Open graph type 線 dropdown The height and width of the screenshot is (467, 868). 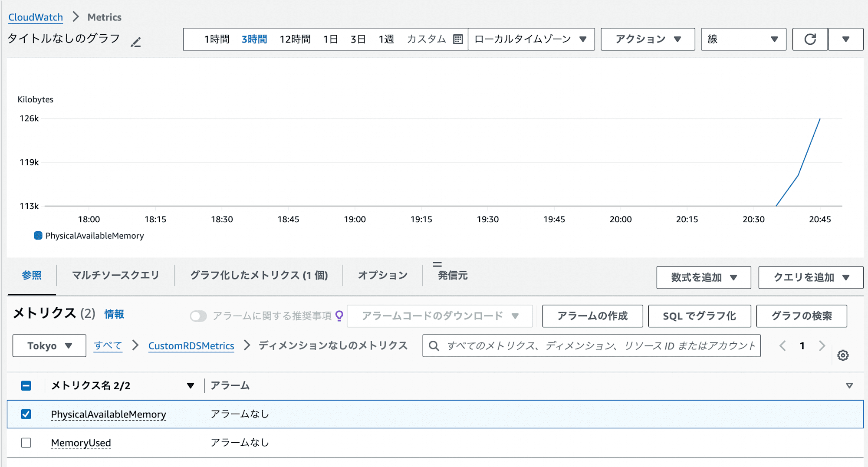[x=743, y=39]
